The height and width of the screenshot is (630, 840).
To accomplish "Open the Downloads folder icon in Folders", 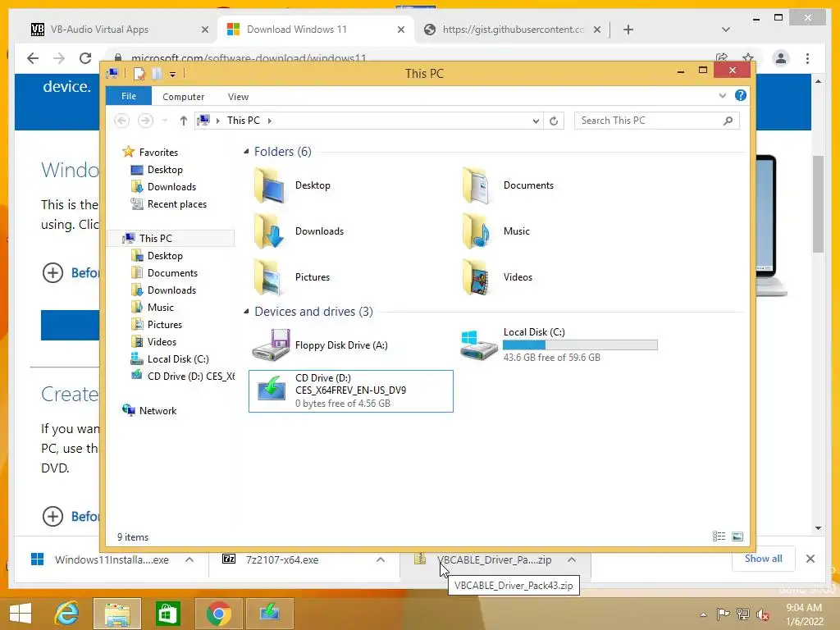I will (x=269, y=231).
